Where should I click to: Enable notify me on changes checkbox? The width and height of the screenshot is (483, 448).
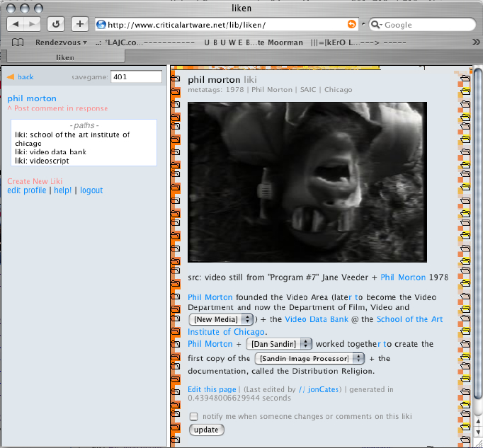click(194, 417)
